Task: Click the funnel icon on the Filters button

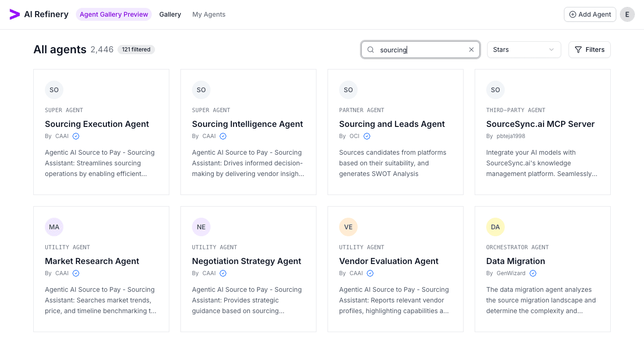Action: [578, 50]
